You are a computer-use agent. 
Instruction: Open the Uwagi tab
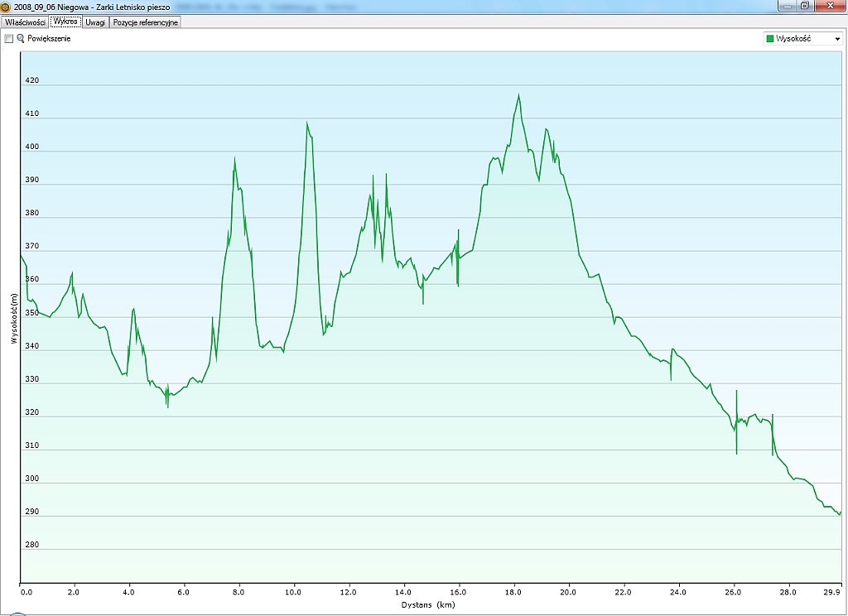coord(95,22)
